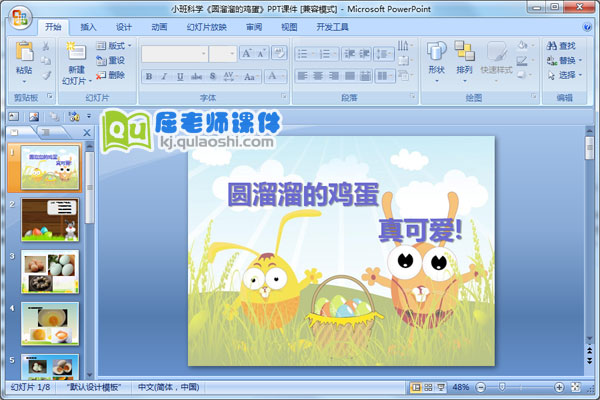This screenshot has height=400, width=600.
Task: Click Reset slide (重设)
Action: 111,60
